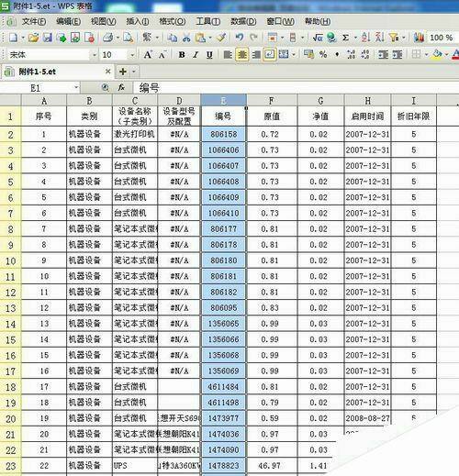The width and height of the screenshot is (459, 476).
Task: Click the Copy icon
Action: click(173, 38)
